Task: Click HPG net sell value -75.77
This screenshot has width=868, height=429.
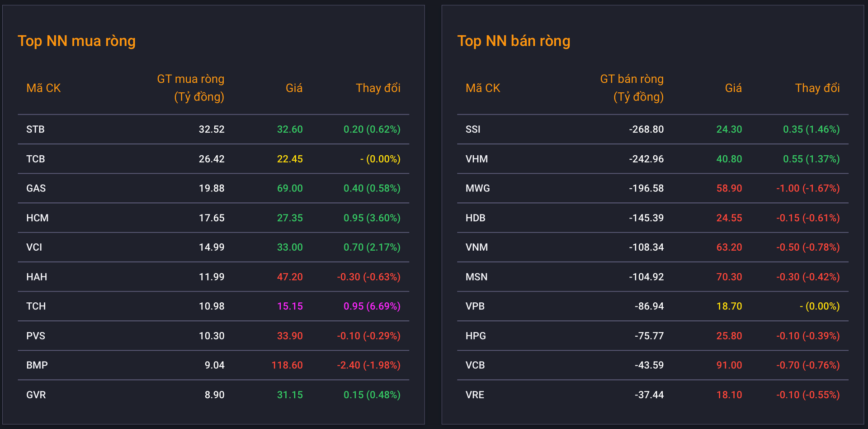Action: (x=649, y=336)
